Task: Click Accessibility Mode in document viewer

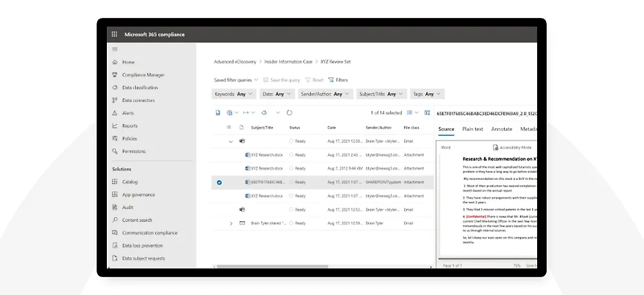Action: [x=512, y=147]
